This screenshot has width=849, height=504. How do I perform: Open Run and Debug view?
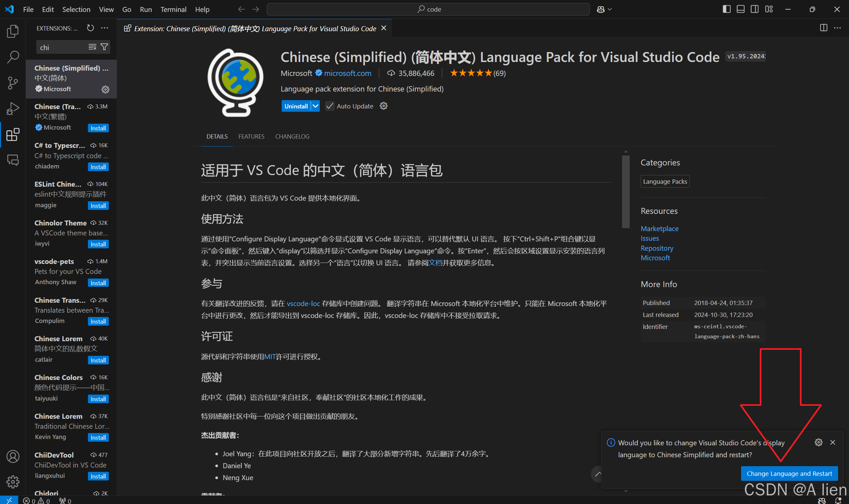pos(13,109)
